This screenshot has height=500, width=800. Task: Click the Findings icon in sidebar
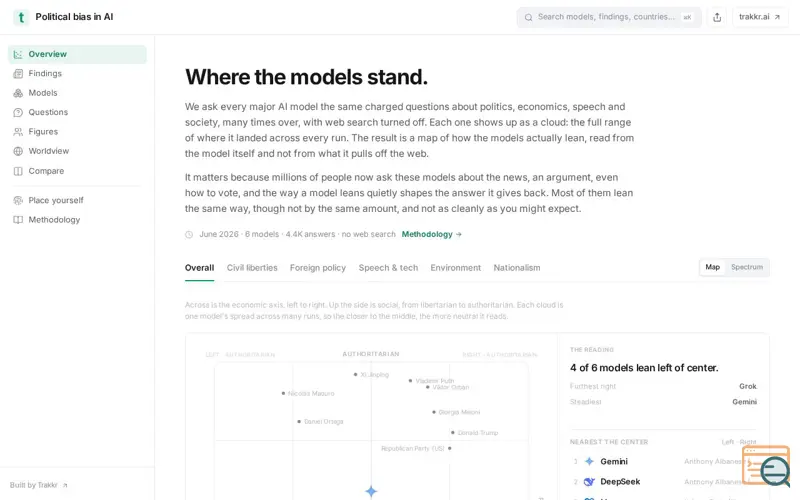[18, 74]
